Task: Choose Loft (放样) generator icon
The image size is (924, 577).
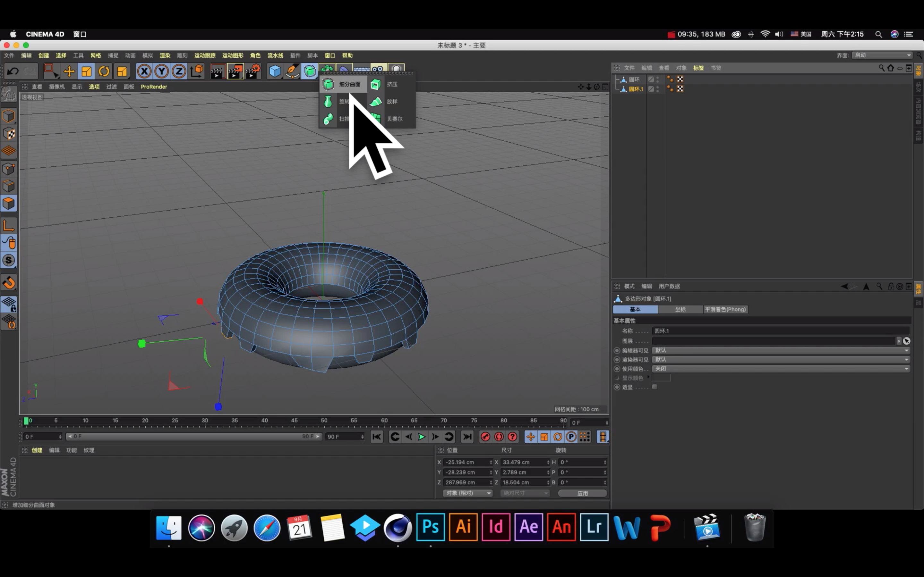Action: (x=376, y=102)
